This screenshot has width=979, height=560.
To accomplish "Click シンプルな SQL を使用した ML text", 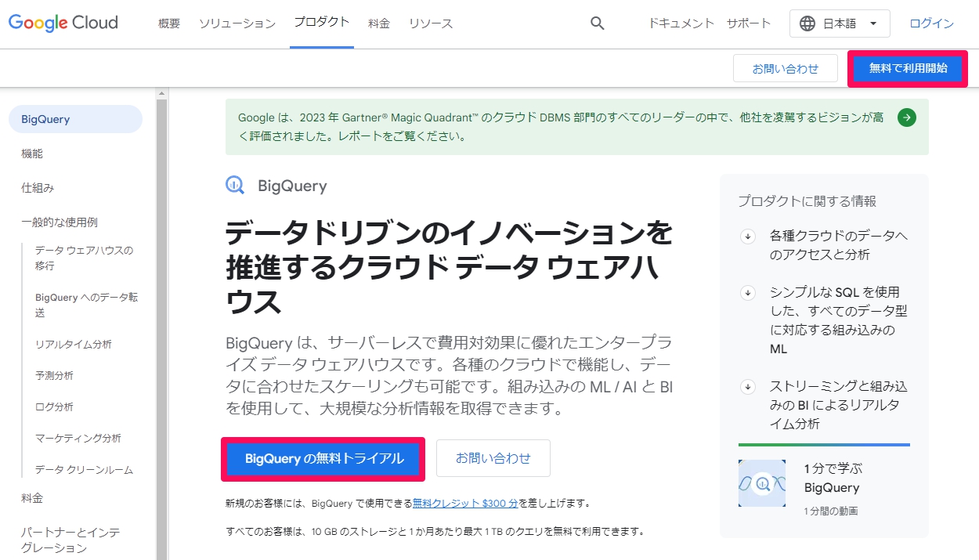I will (x=838, y=320).
